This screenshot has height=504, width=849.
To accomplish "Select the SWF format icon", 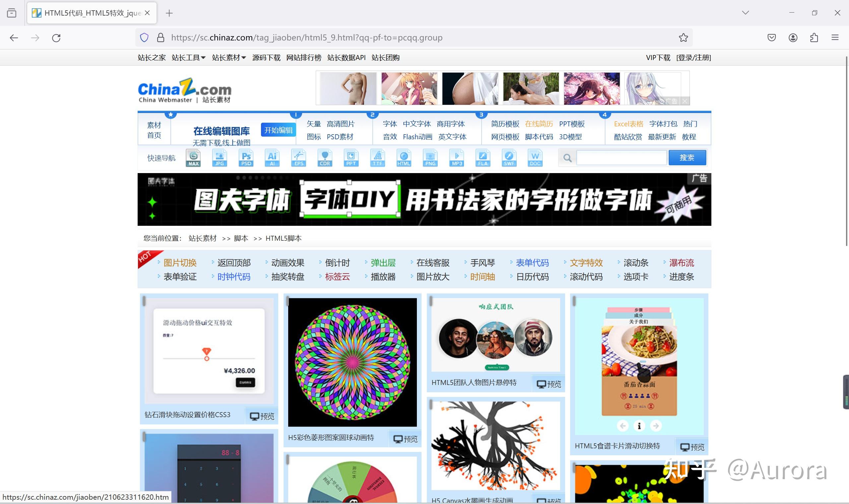I will (x=509, y=157).
